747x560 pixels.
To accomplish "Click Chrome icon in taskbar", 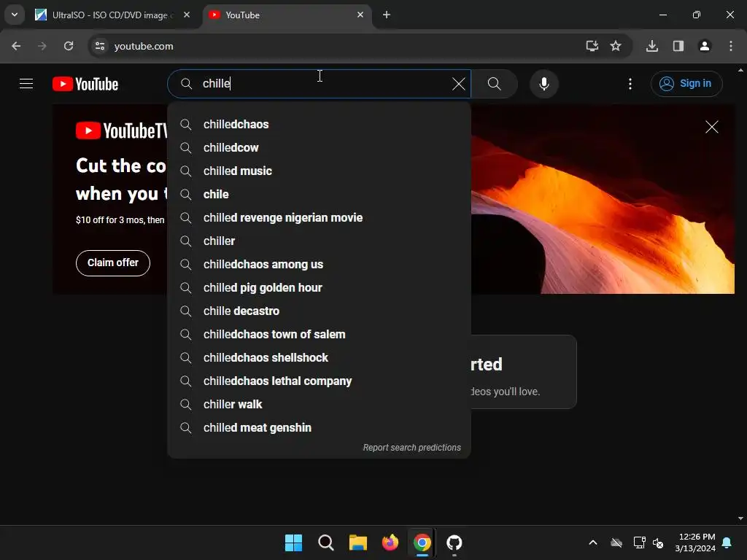I will pos(422,542).
